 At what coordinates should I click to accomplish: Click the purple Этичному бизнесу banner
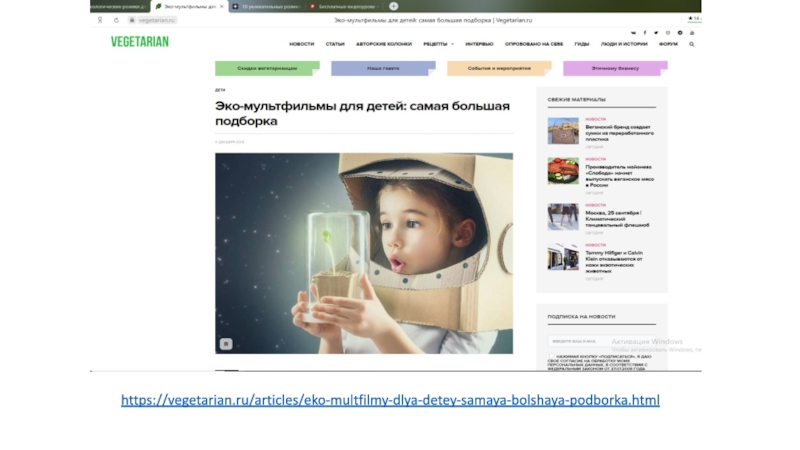click(x=615, y=68)
